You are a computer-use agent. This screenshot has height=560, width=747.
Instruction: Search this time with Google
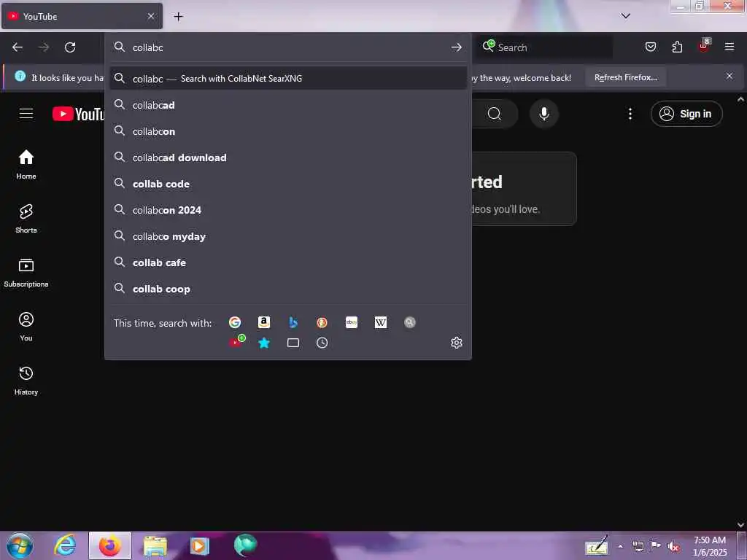(235, 323)
